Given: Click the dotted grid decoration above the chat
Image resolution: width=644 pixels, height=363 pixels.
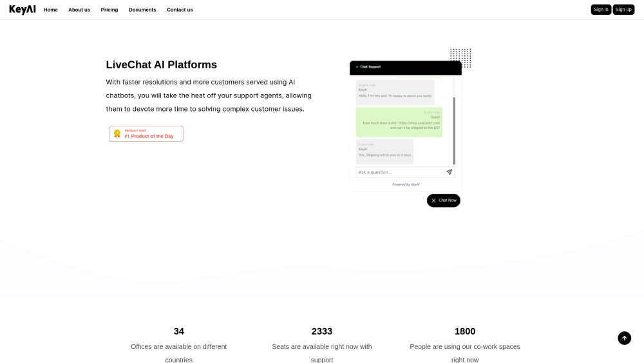Looking at the screenshot, I should click(460, 58).
